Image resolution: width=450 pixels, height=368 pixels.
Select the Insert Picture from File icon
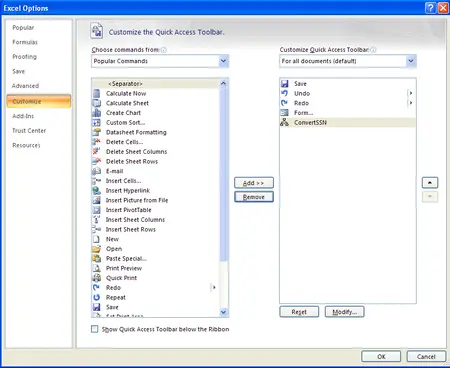[x=97, y=200]
